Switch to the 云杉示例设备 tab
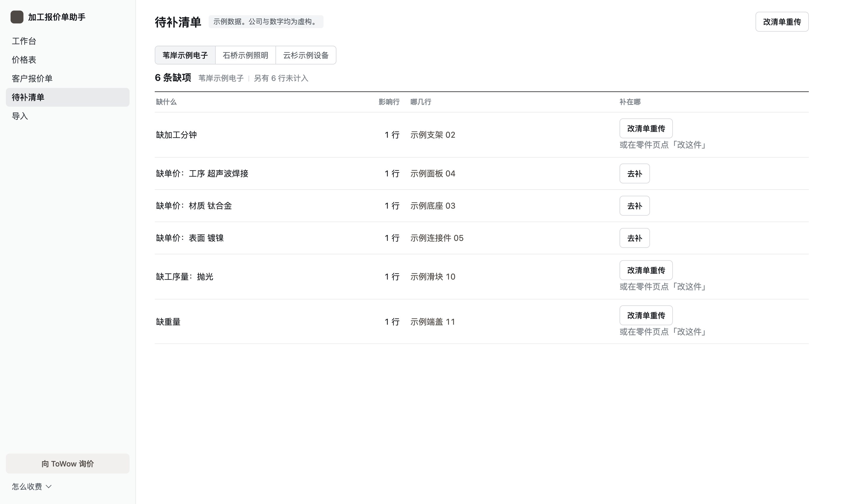 (306, 55)
